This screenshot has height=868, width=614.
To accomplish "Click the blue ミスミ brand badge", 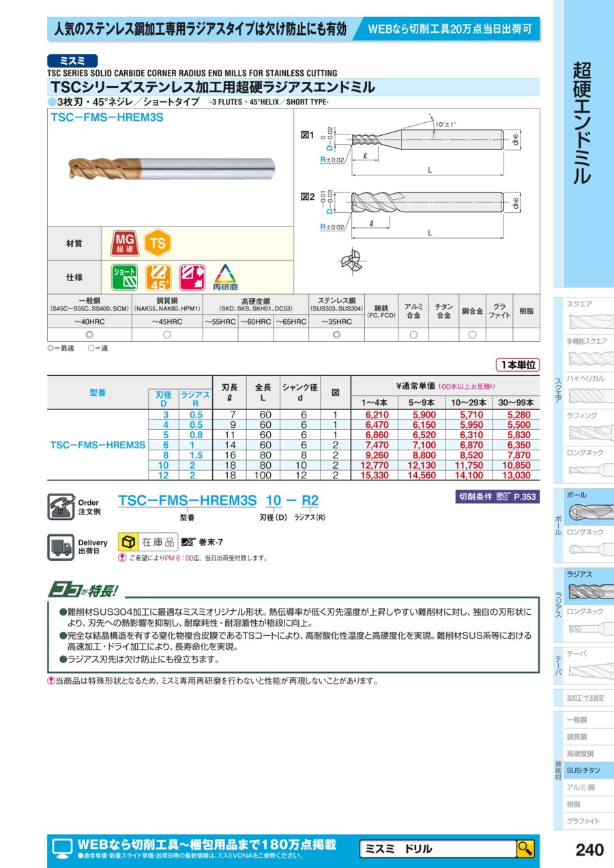I will click(x=72, y=61).
